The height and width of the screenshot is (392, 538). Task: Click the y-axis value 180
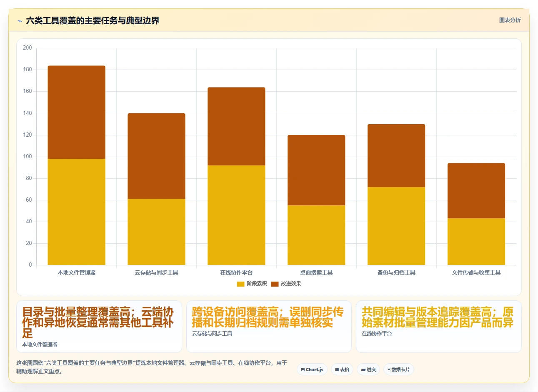click(27, 70)
